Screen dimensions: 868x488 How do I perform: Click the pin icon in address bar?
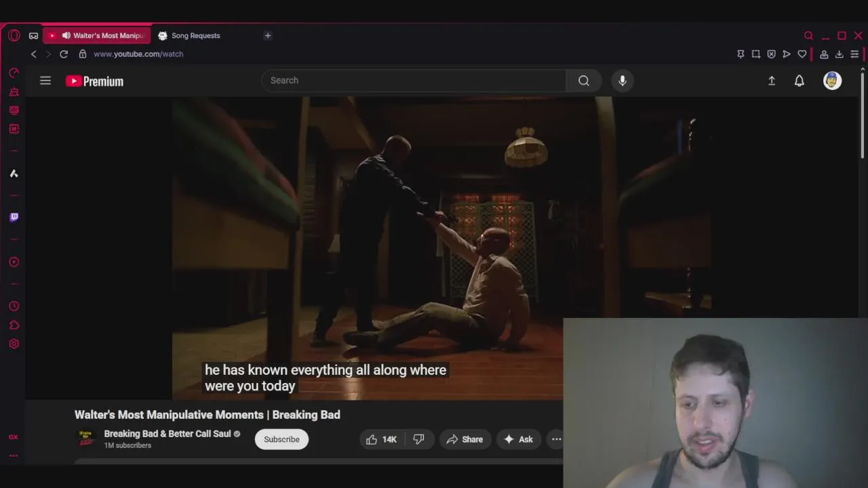[x=741, y=54]
